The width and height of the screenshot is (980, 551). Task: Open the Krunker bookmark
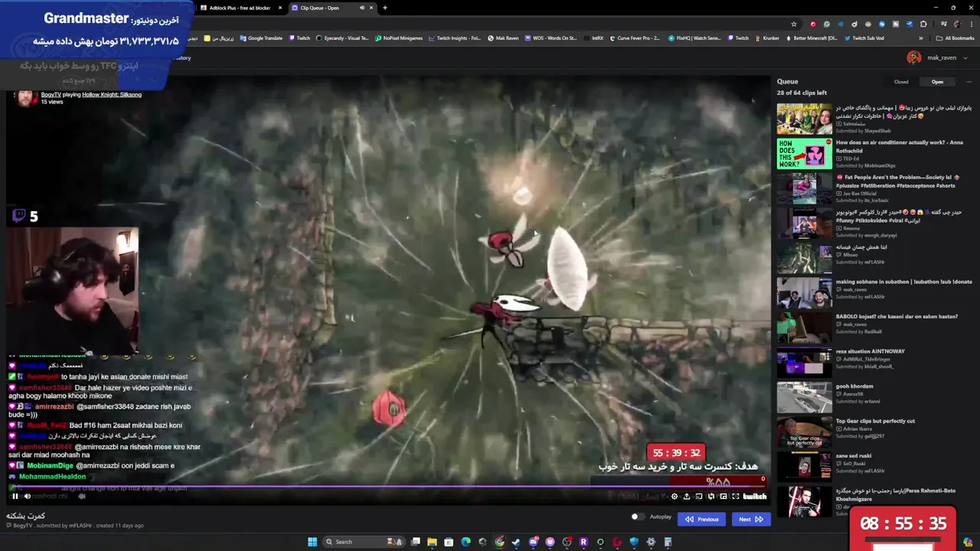pos(767,38)
